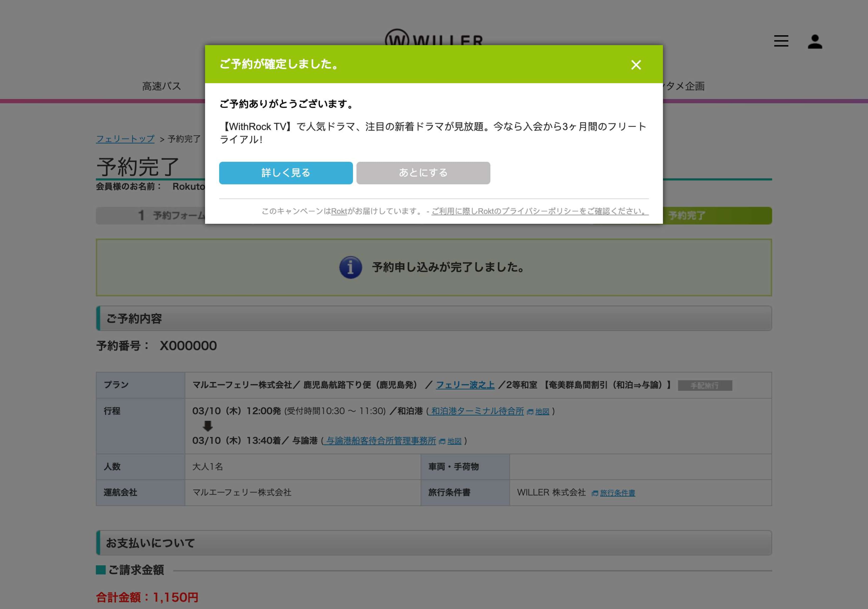
Task: Click the あとにする button
Action: click(x=423, y=173)
